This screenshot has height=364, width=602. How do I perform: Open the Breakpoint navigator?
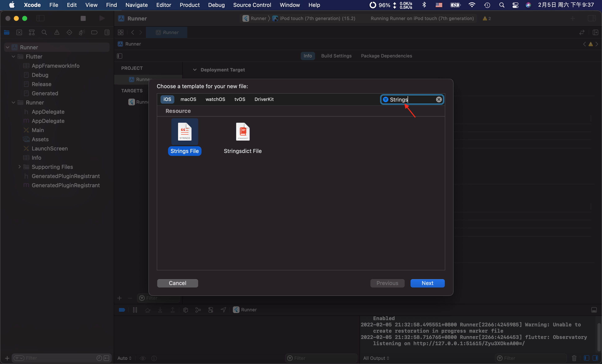point(94,32)
